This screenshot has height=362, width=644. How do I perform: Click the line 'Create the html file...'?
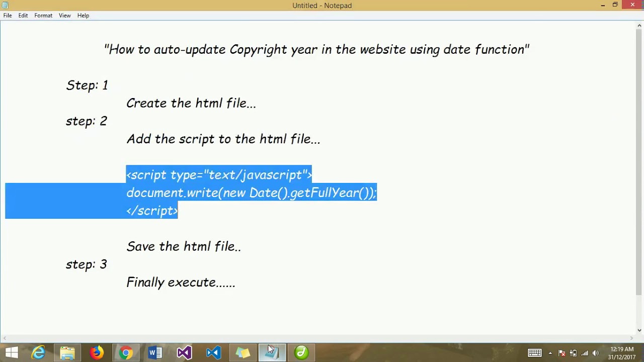tap(191, 103)
